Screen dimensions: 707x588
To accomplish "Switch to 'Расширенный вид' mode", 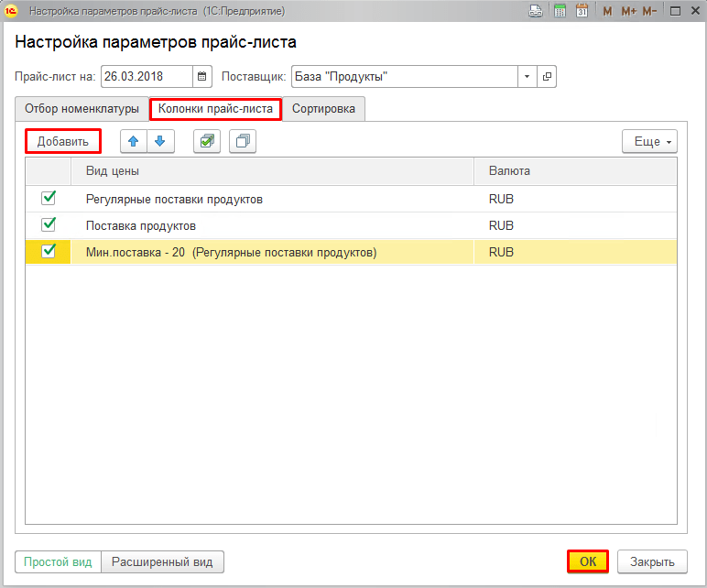I will pos(162,561).
